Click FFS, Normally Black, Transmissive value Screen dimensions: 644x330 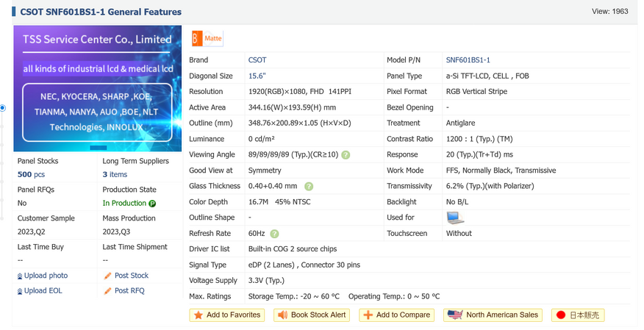[501, 171]
